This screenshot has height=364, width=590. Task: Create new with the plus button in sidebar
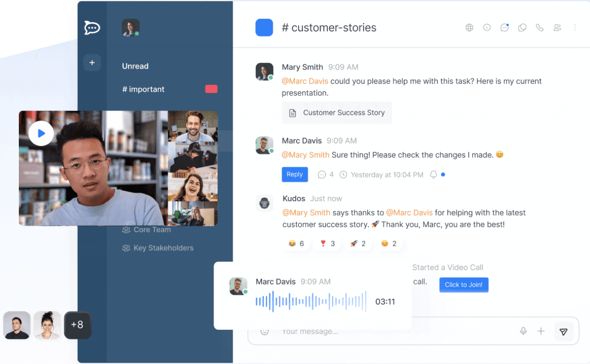[92, 63]
